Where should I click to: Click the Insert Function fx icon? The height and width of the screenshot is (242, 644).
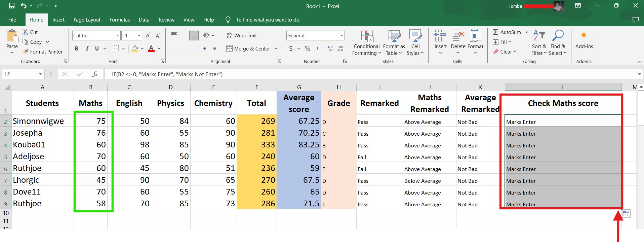(95, 74)
